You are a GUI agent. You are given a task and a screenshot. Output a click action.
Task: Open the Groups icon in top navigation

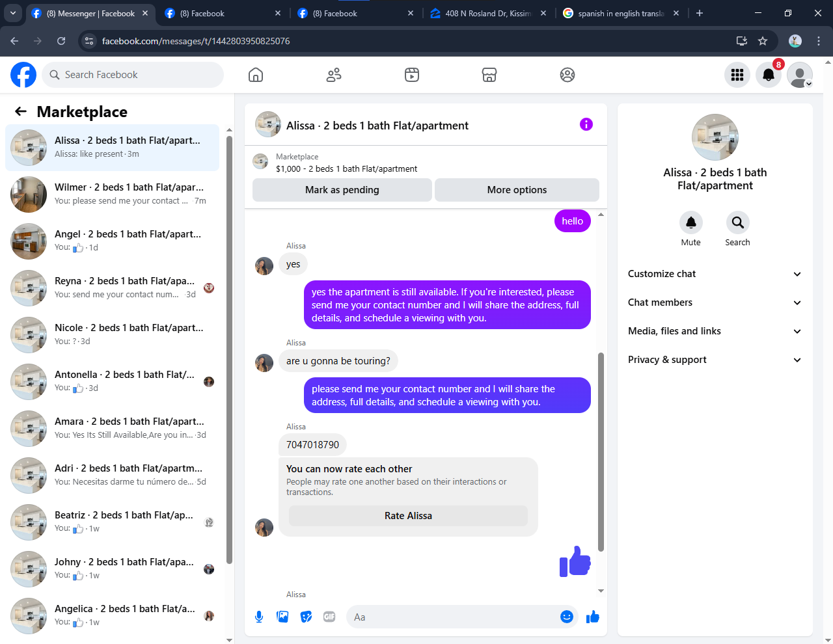[567, 75]
